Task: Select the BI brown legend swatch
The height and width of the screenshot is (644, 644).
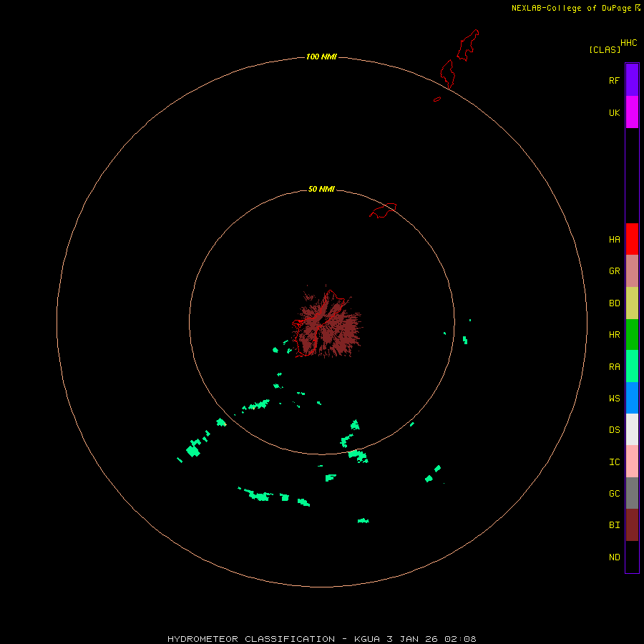Action: pos(632,525)
